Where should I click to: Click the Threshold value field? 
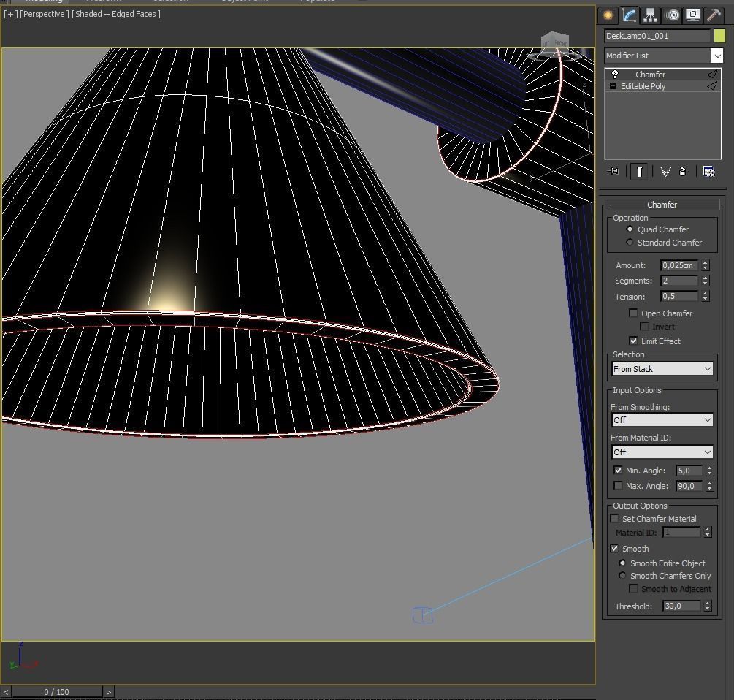(681, 606)
